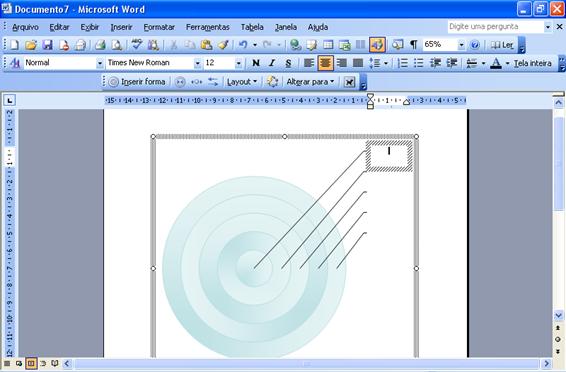The width and height of the screenshot is (566, 372).
Task: Click the Format Painter brush icon
Action: pyautogui.click(x=223, y=45)
